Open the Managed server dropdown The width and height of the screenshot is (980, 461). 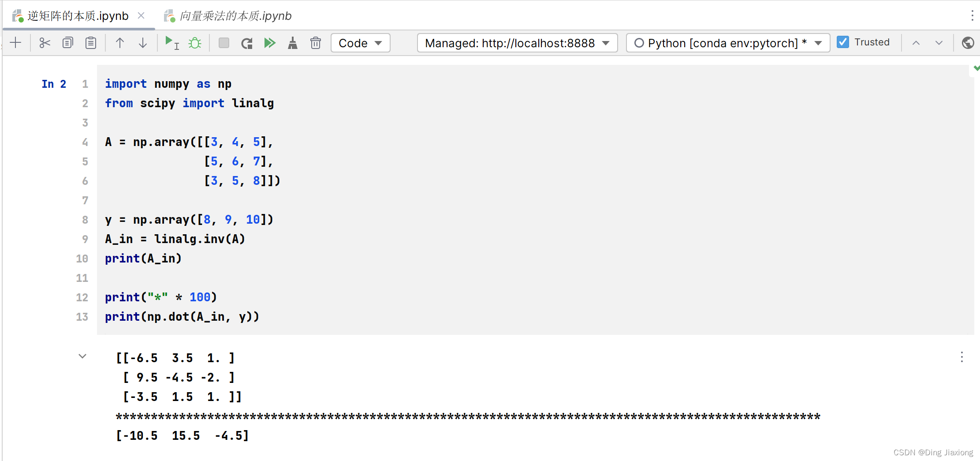(517, 43)
